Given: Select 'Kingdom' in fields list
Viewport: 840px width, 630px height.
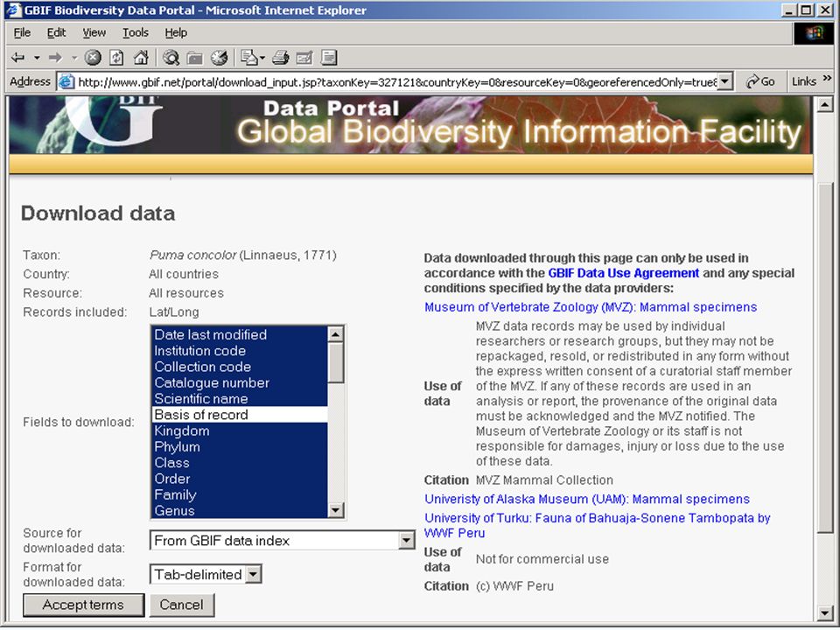Looking at the screenshot, I should 240,430.
